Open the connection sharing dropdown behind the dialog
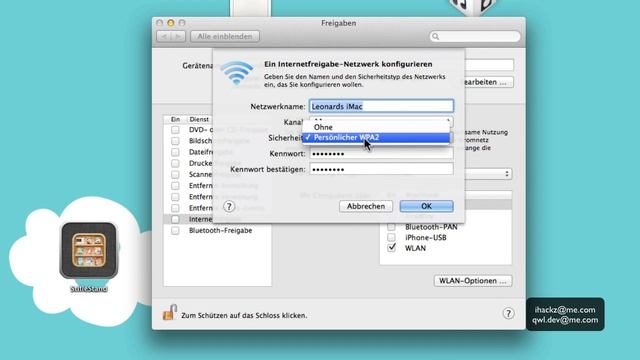The image size is (640, 360). 488,174
